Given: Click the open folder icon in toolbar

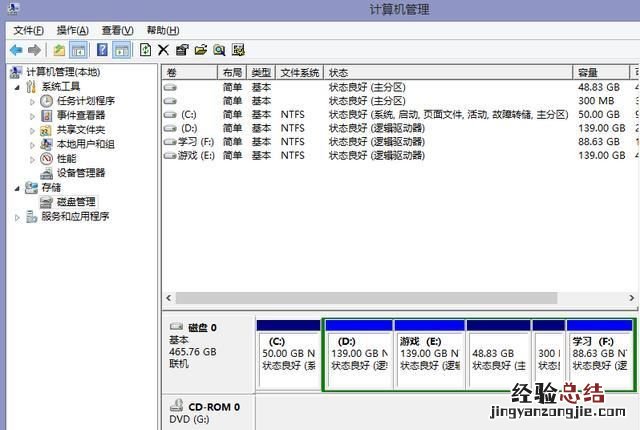Looking at the screenshot, I should pyautogui.click(x=200, y=50).
